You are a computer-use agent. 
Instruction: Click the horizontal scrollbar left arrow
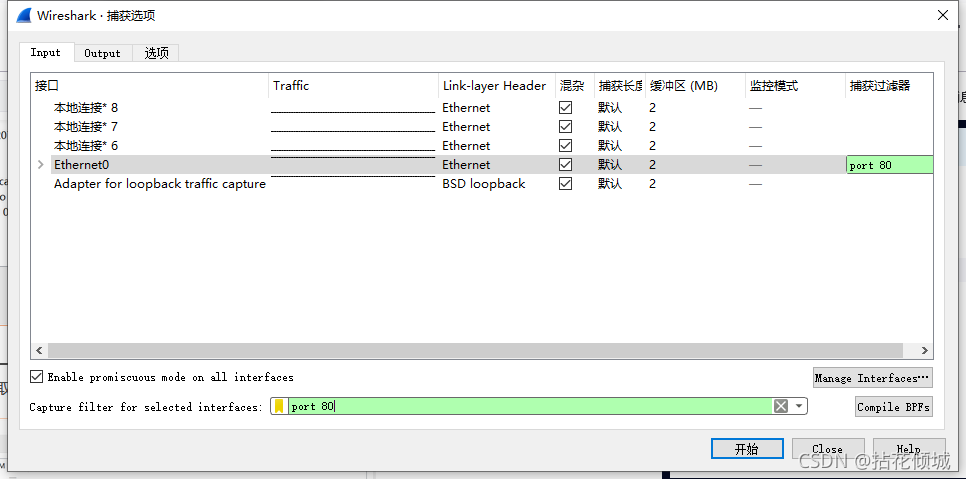(x=39, y=350)
